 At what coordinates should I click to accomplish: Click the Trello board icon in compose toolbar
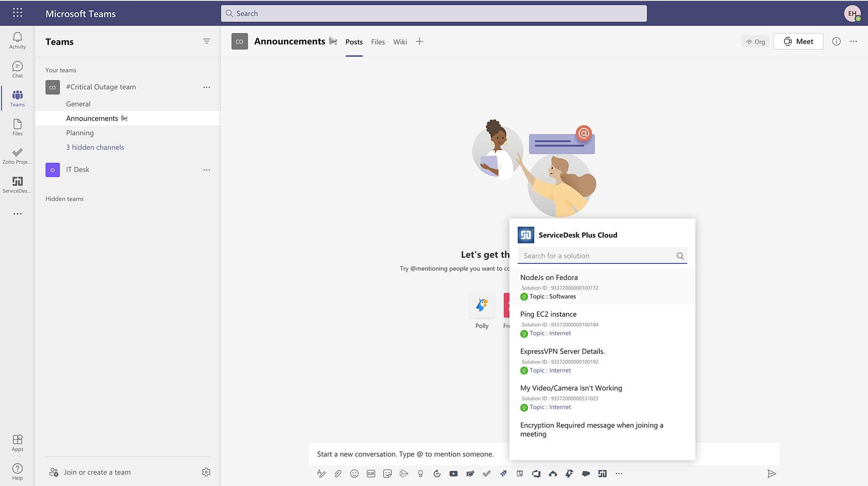(x=519, y=474)
